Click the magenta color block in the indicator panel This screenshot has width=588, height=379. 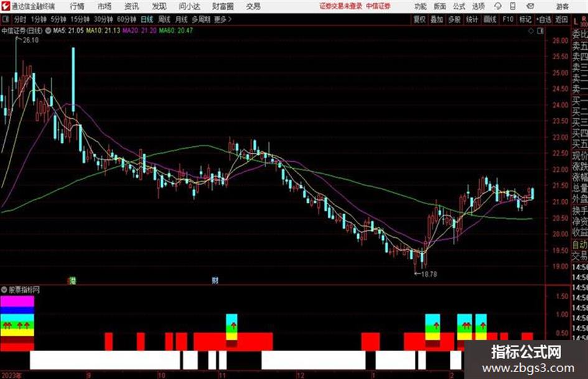tap(17, 301)
